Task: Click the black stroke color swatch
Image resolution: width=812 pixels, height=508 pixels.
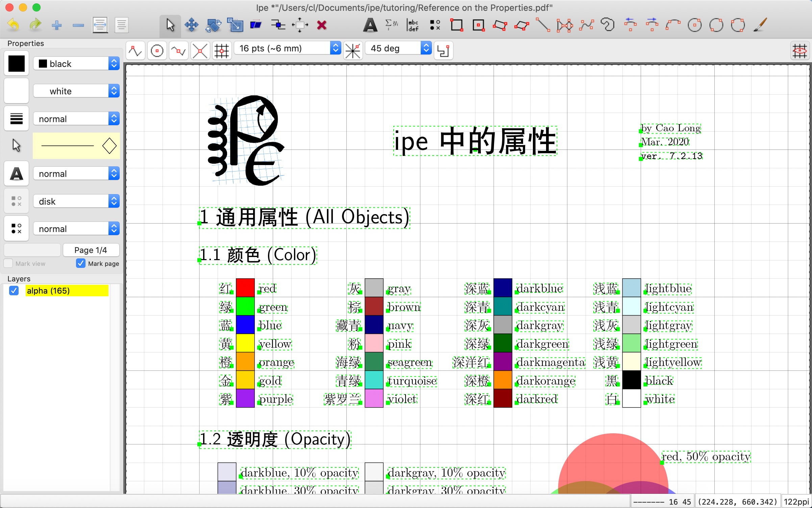Action: pos(17,64)
